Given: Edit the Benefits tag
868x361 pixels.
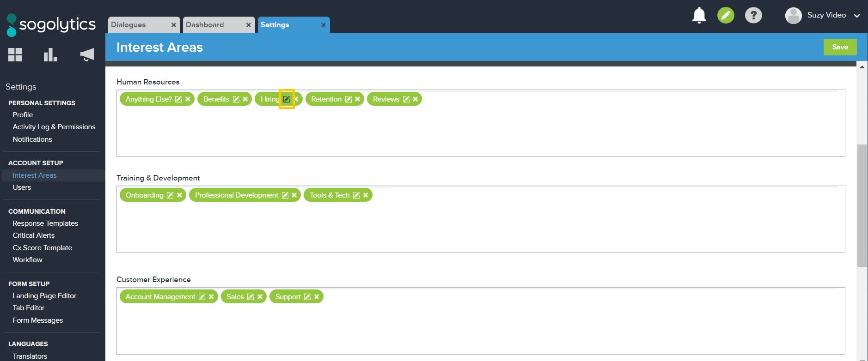Looking at the screenshot, I should [x=236, y=99].
